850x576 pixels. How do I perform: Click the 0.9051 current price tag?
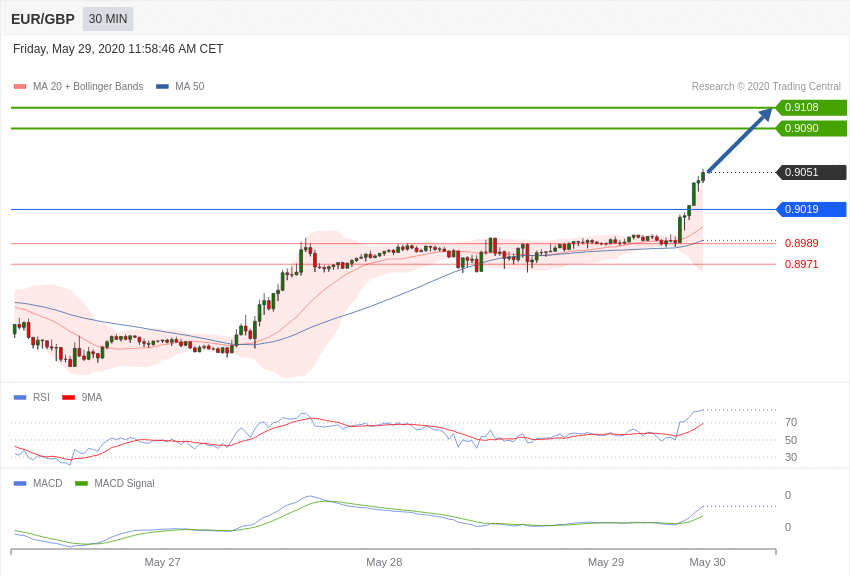point(810,172)
